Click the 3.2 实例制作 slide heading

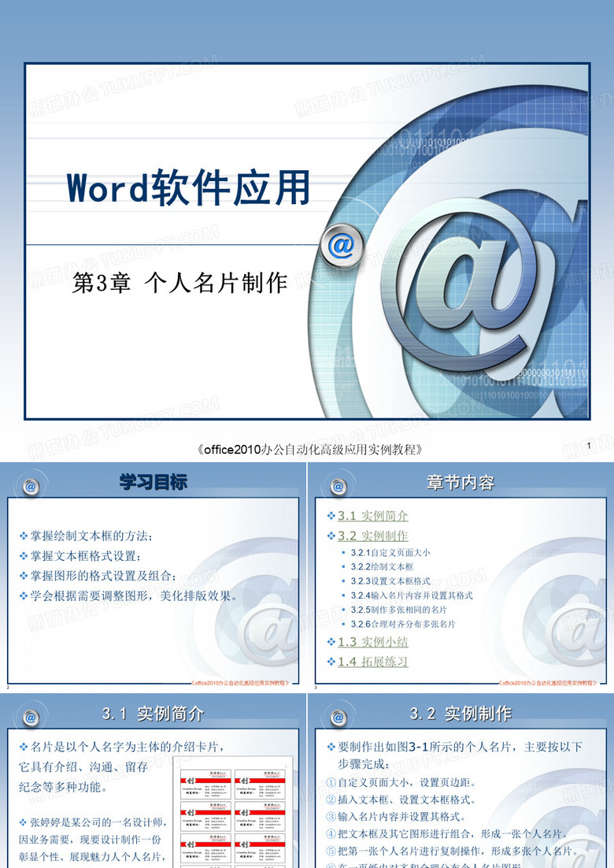460,714
